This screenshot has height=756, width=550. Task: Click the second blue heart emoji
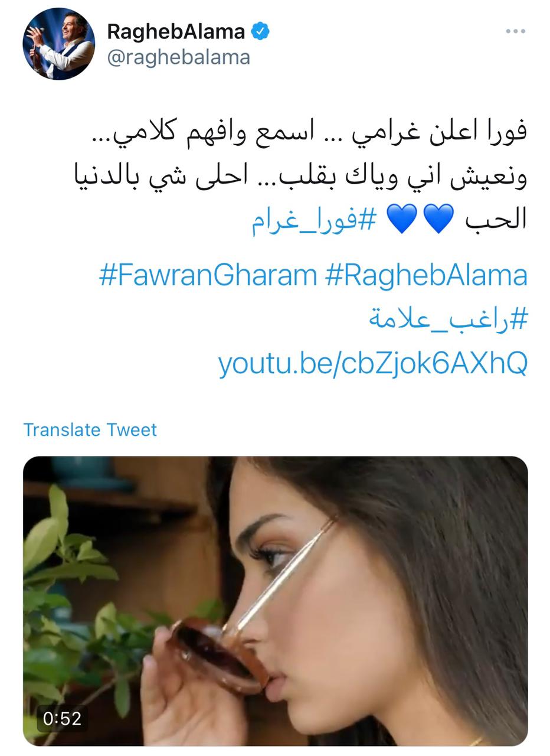tap(402, 219)
